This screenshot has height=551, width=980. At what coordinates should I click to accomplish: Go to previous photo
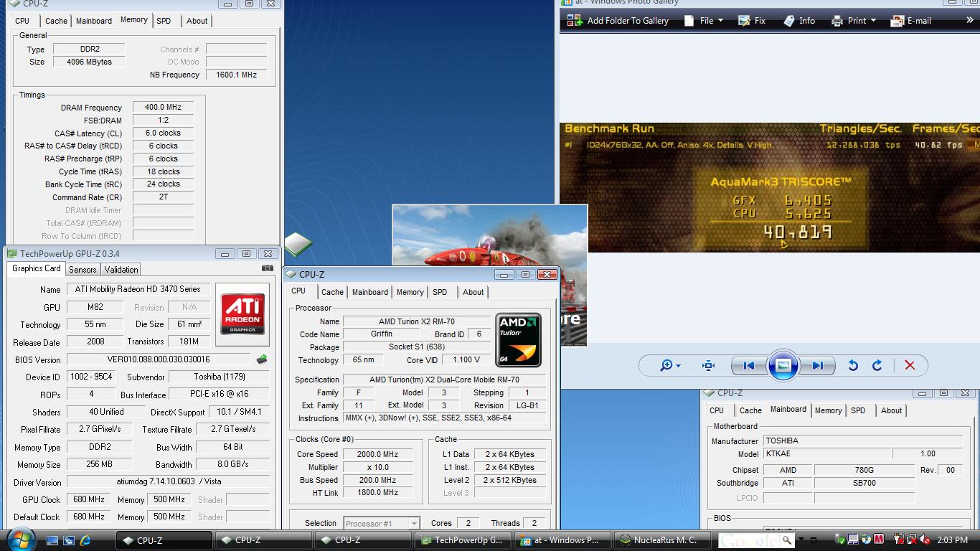tap(748, 365)
